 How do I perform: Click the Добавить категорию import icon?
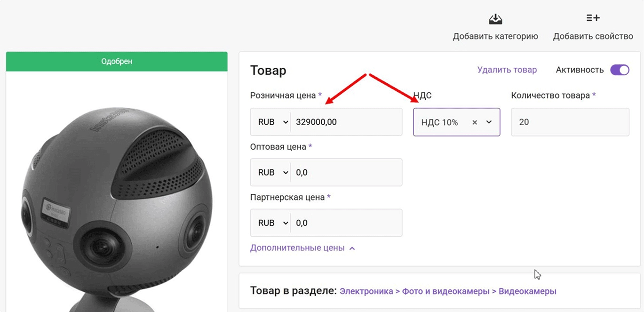click(495, 19)
